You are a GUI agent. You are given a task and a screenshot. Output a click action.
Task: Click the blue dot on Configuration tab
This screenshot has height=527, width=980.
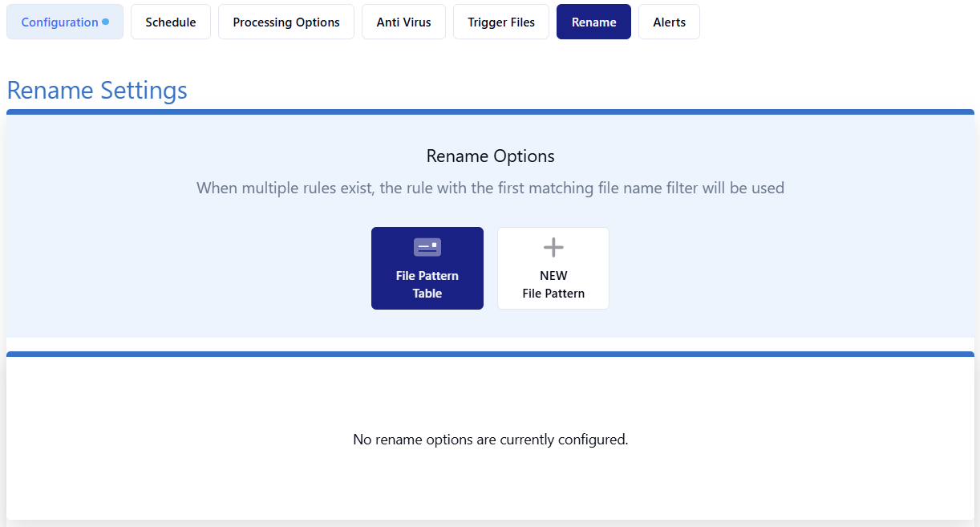[x=106, y=22]
